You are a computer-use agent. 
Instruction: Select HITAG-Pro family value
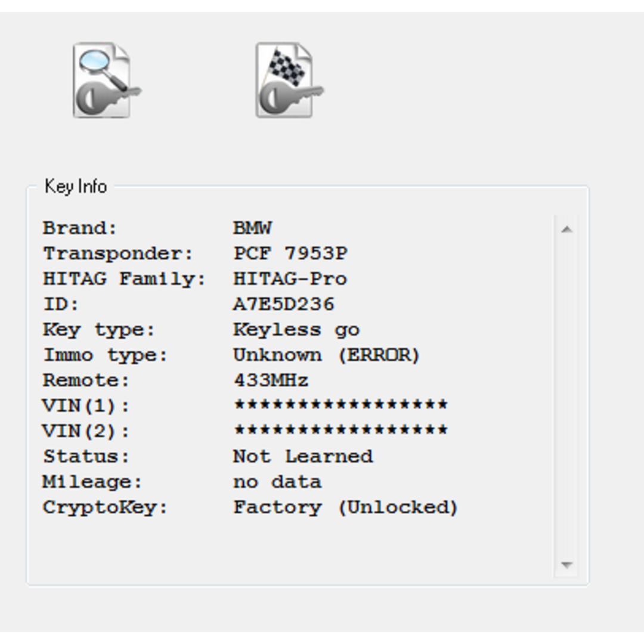[x=290, y=279]
